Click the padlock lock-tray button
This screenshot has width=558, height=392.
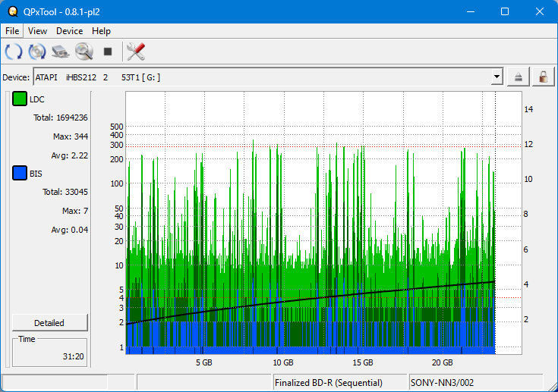pos(543,77)
